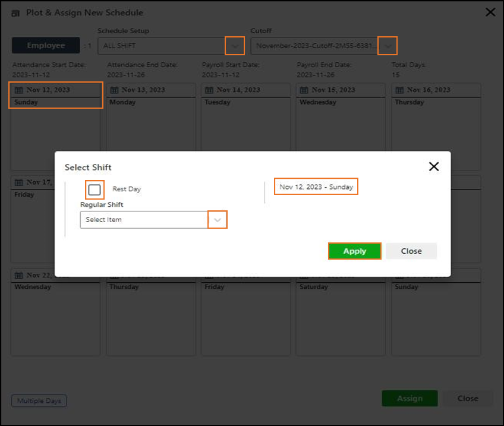Click calendar icon for Nov 17 row
504x426 pixels.
[18, 182]
